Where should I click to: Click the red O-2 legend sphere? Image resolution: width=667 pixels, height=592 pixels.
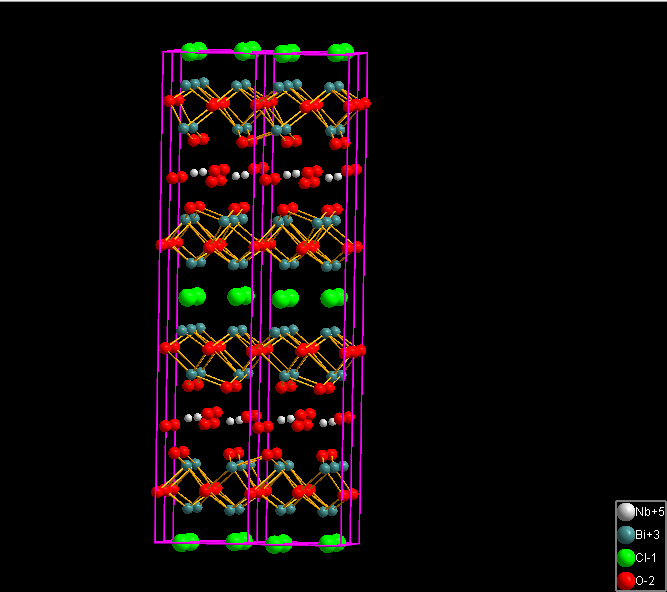(626, 581)
